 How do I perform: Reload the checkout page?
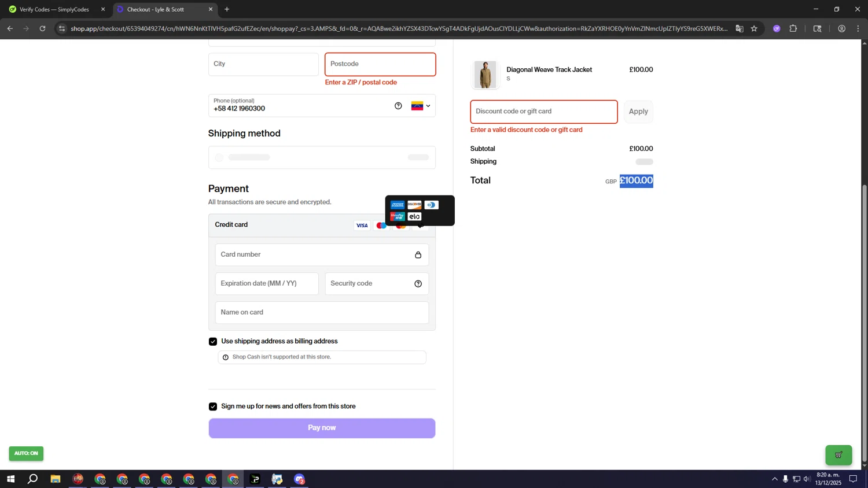coord(42,28)
